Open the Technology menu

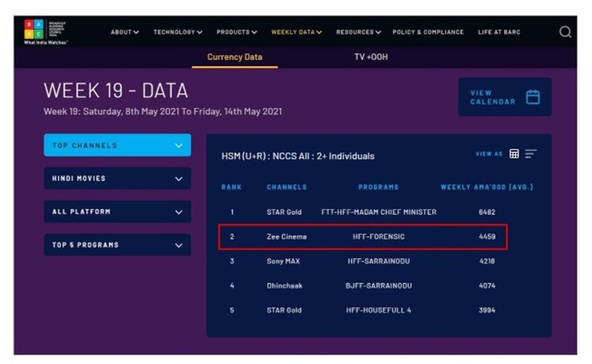click(x=178, y=32)
